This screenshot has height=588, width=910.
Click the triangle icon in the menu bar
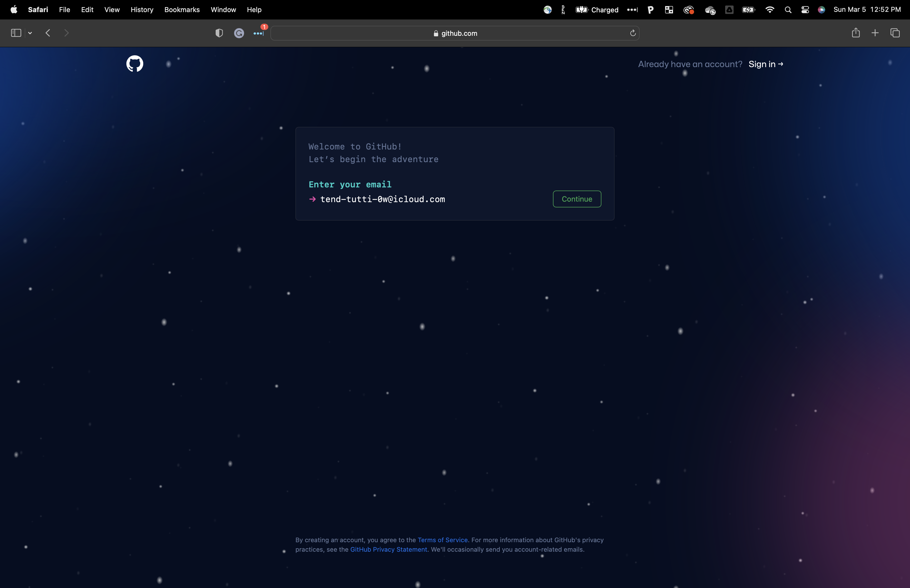tap(729, 10)
